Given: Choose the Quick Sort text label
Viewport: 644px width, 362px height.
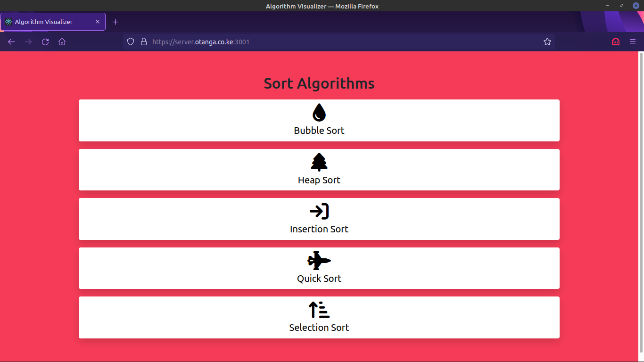Looking at the screenshot, I should coord(319,279).
